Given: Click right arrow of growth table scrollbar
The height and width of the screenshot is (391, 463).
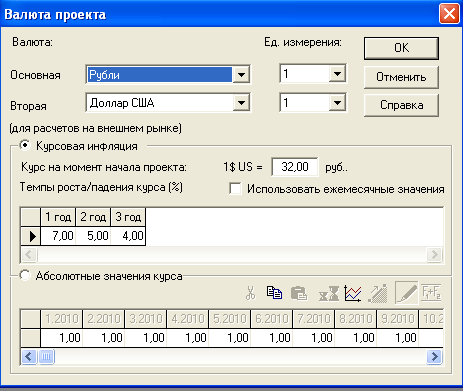Looking at the screenshot, I should (435, 255).
